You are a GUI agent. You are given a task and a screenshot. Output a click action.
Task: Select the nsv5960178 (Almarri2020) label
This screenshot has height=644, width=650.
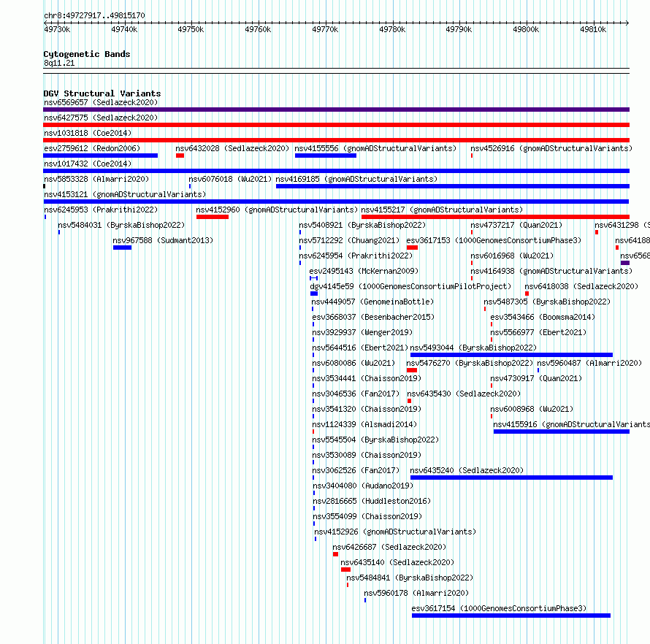click(416, 593)
